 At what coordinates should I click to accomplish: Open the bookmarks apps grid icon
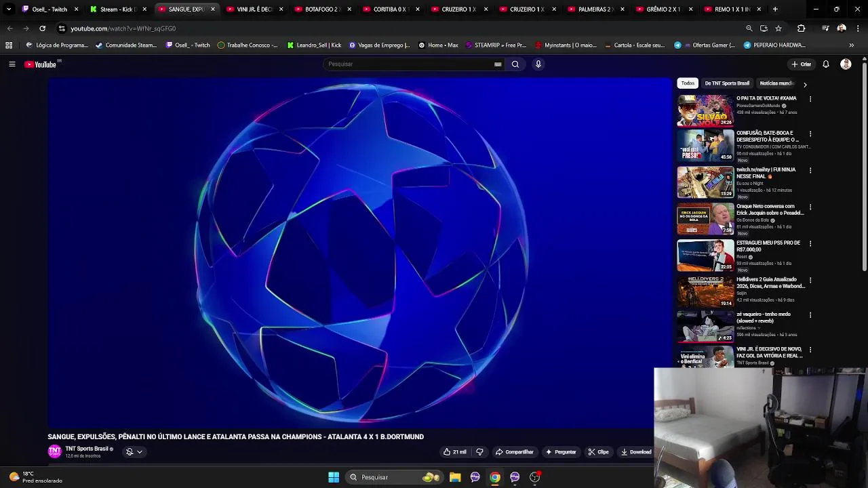9,45
